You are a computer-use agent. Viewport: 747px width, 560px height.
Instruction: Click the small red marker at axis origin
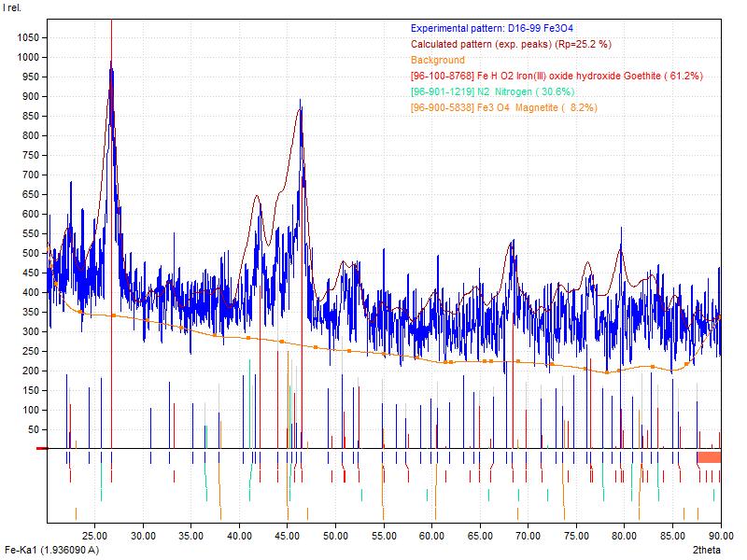(42, 449)
